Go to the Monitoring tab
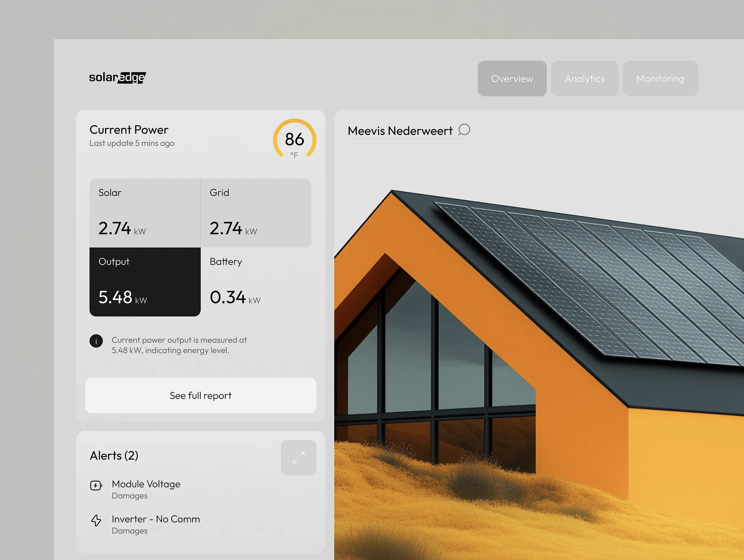Screen dimensions: 744x560 pyautogui.click(x=660, y=79)
